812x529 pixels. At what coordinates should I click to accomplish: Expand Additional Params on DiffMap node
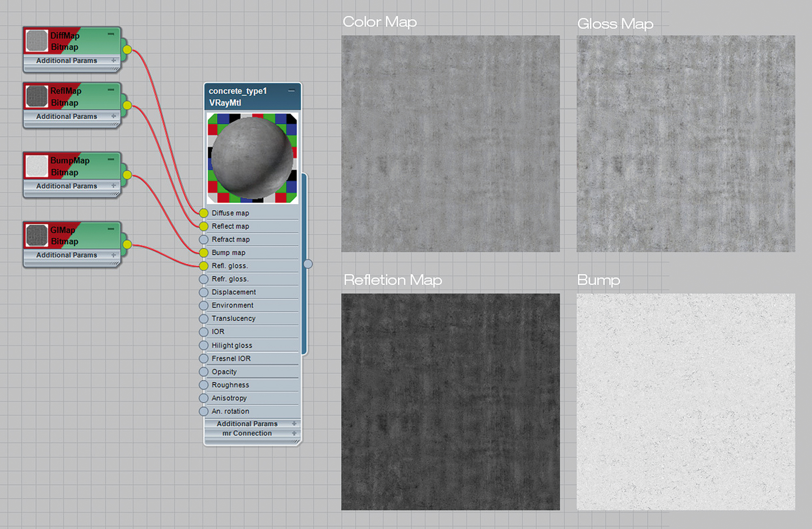(x=114, y=61)
